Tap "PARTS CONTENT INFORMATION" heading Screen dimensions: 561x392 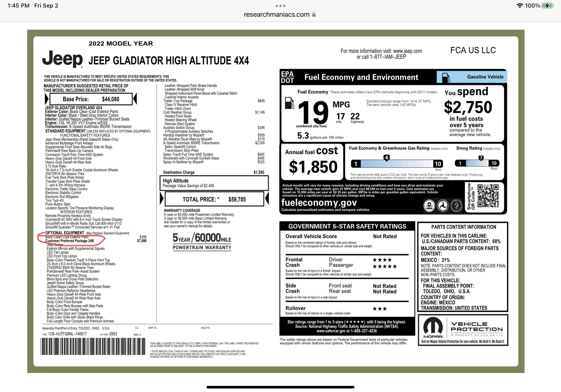pyautogui.click(x=464, y=227)
